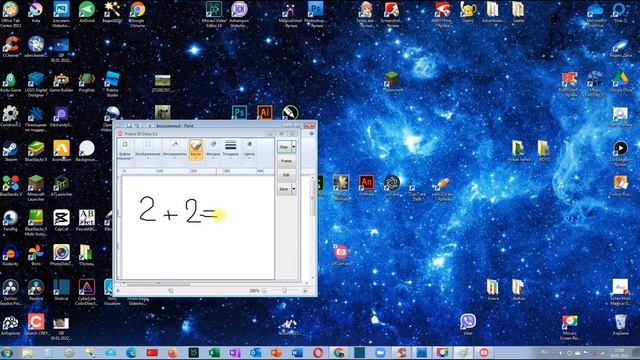
Task: Click the Stop button in recorder panel
Action: coord(284,147)
